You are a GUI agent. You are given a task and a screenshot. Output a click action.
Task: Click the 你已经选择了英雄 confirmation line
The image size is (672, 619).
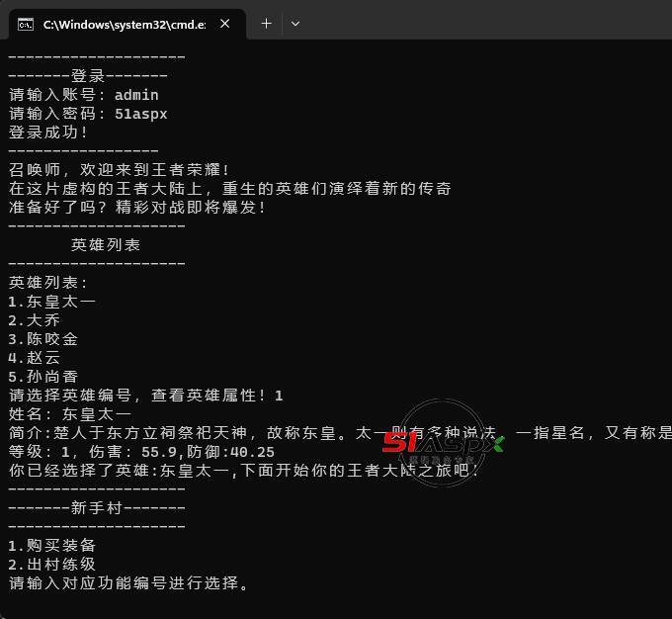tap(243, 471)
